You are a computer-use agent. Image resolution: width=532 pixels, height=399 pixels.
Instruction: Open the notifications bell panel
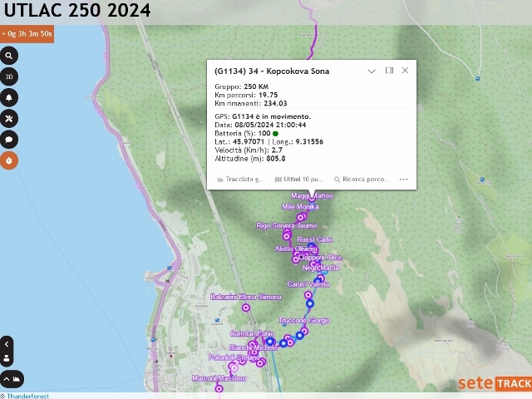pos(9,98)
